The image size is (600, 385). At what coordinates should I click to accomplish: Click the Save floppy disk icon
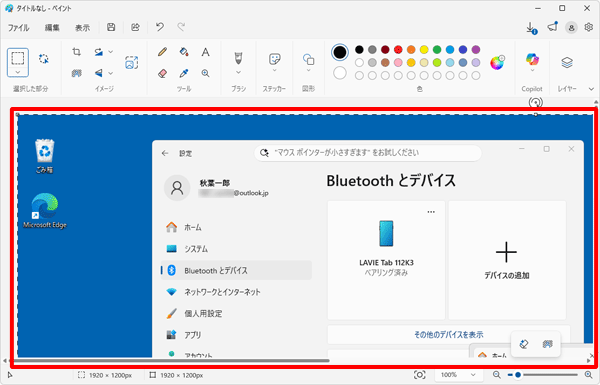[x=111, y=27]
